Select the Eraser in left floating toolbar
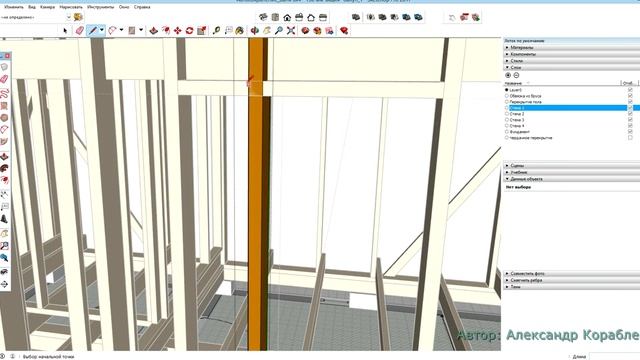The height and width of the screenshot is (360, 640). tap(4, 79)
